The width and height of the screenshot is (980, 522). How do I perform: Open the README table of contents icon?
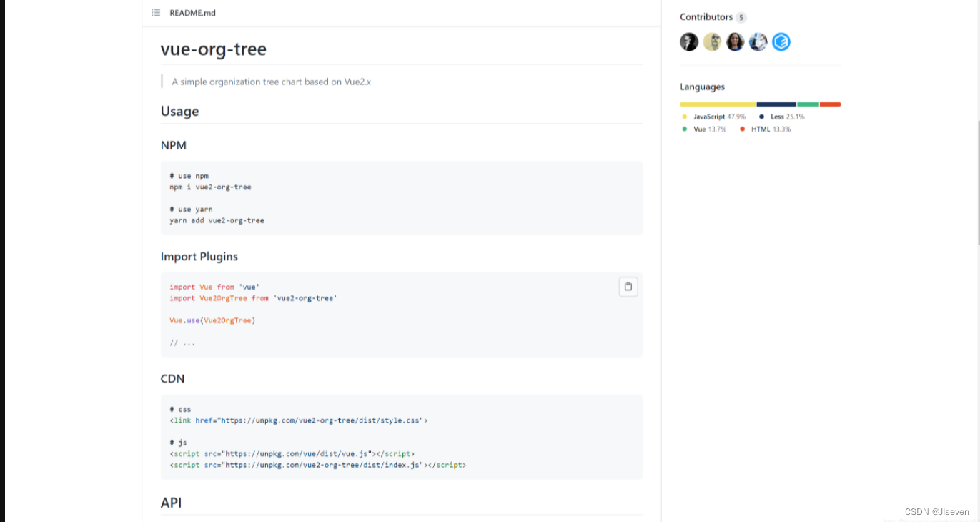(x=156, y=13)
